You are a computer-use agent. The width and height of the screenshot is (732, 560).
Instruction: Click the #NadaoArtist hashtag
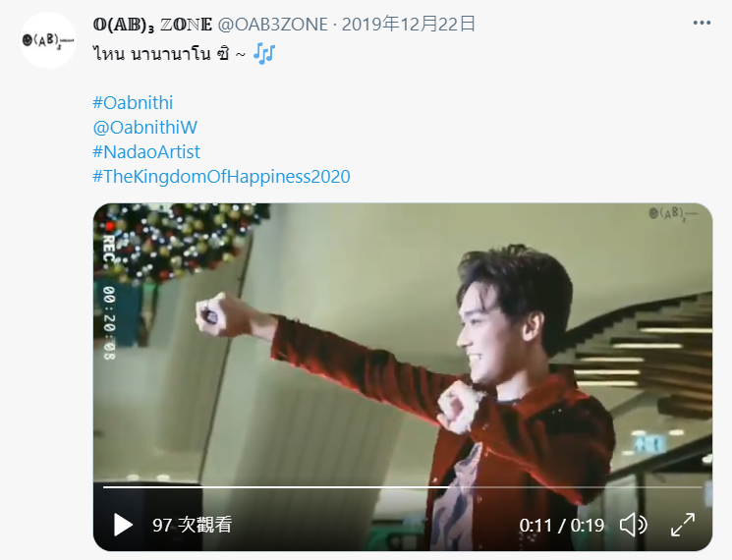[146, 152]
